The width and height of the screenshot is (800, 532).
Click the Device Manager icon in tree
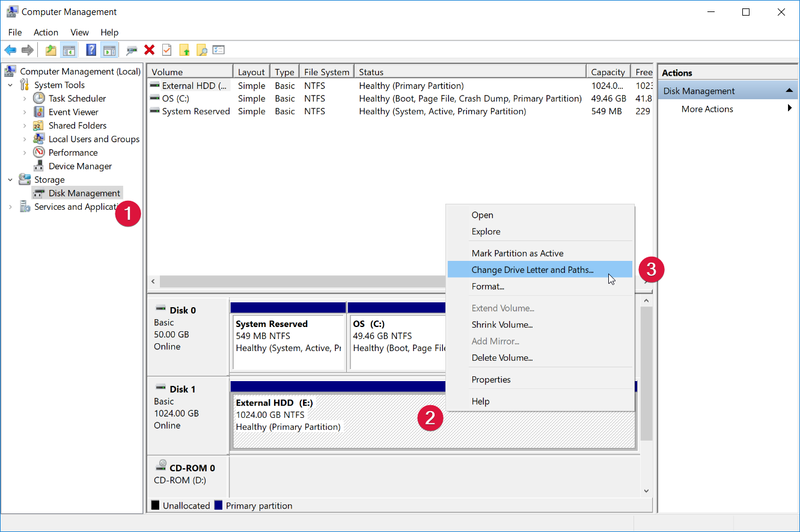point(38,166)
